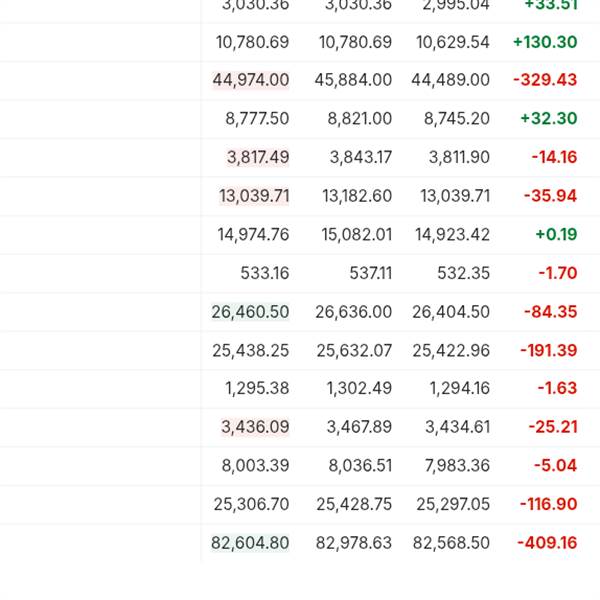Viewport: 600px width, 600px height.
Task: Select the change value -329.43
Action: pyautogui.click(x=545, y=80)
